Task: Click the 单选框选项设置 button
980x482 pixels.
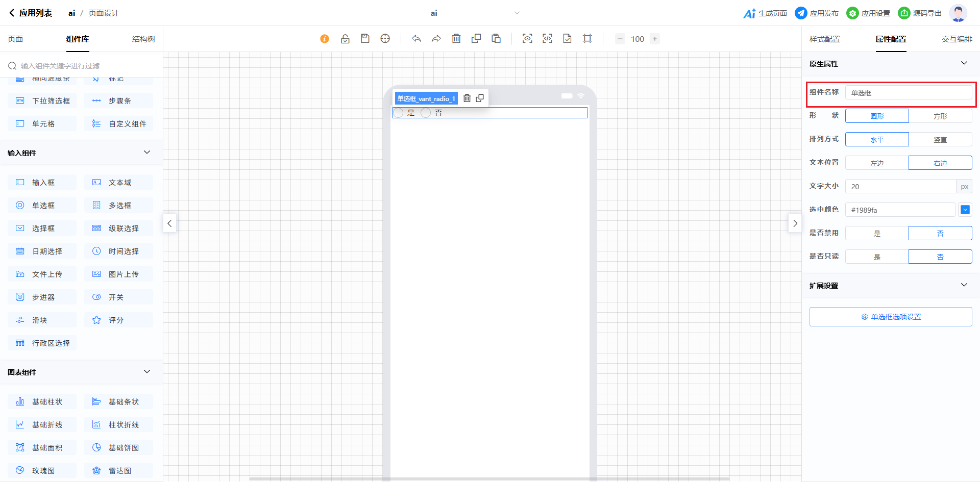Action: [891, 317]
